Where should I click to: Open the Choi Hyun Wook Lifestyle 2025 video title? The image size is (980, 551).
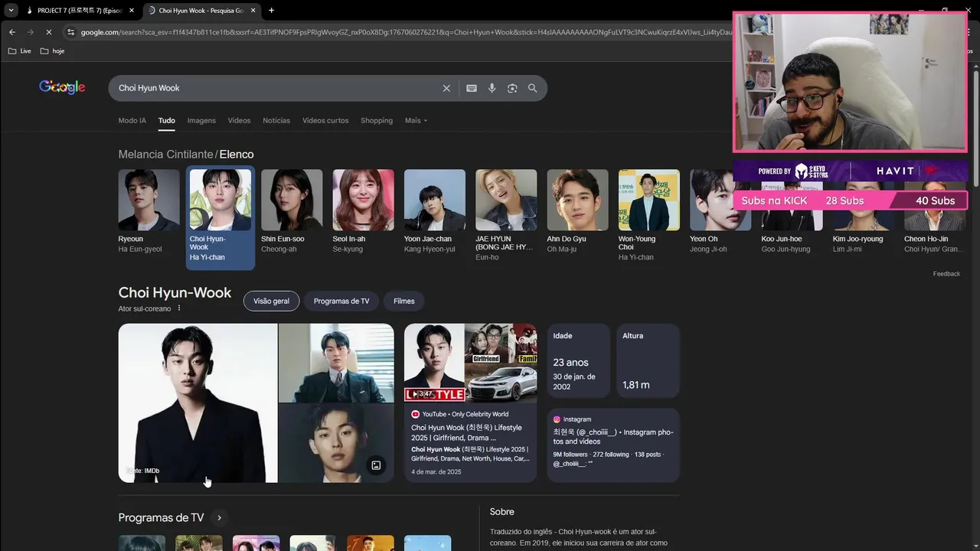tap(466, 432)
